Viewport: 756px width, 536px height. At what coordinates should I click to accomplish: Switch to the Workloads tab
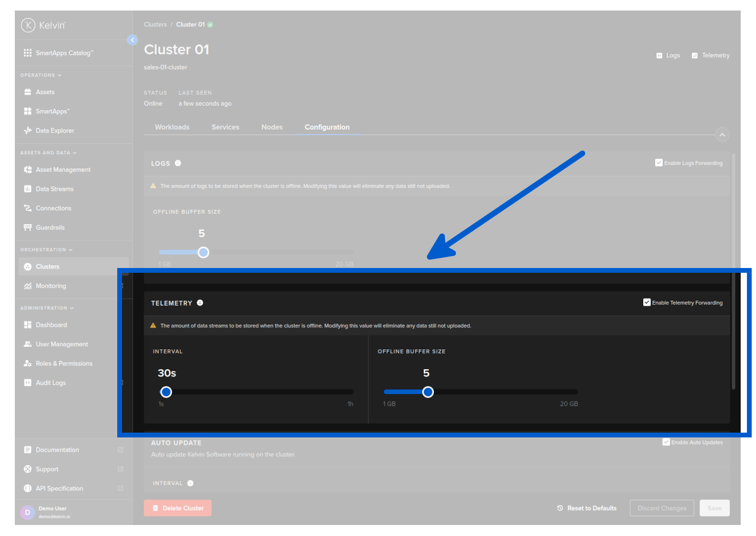172,127
